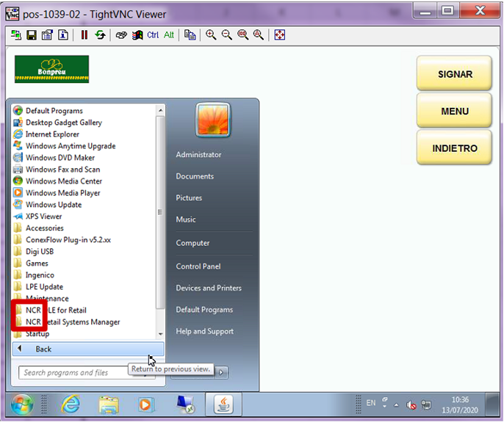Expand the Accessories folder
The height and width of the screenshot is (425, 504).
(x=44, y=228)
